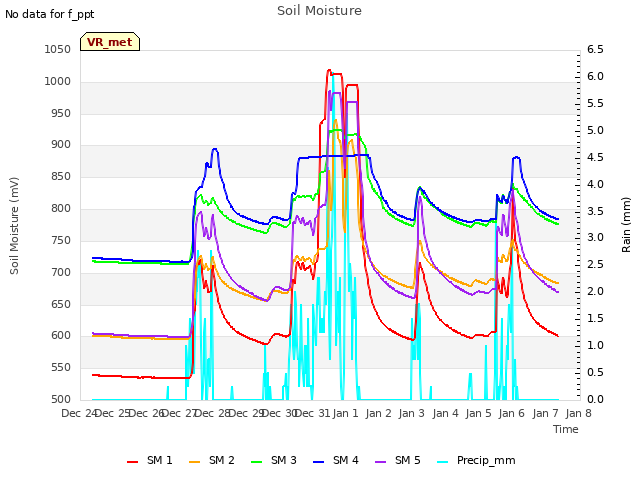Click the Jan 8 date tick label
Viewport: 640px width, 480px height.
[578, 413]
